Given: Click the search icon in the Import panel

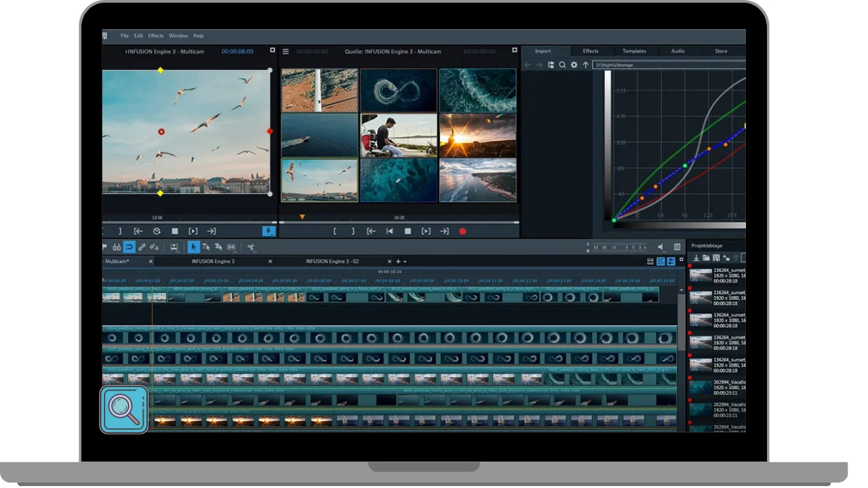Looking at the screenshot, I should point(562,65).
